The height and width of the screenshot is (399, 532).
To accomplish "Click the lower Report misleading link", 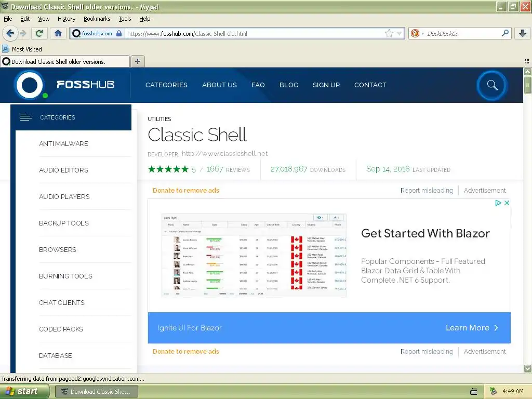I will click(x=427, y=352).
